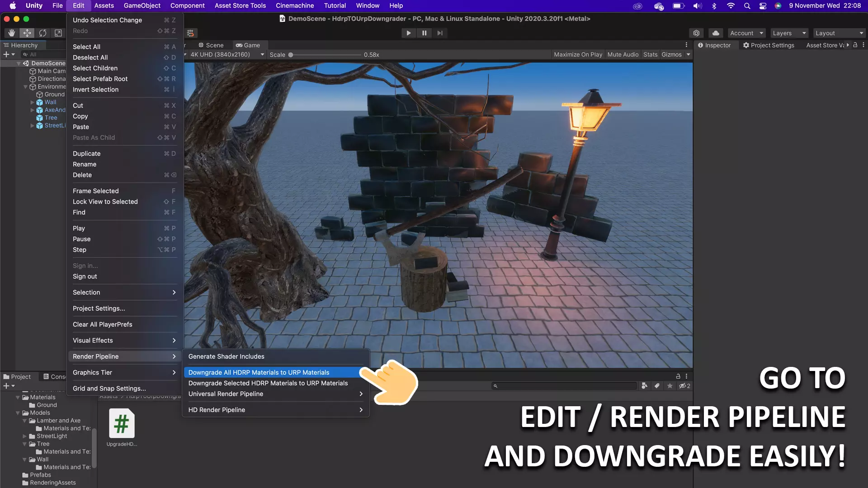Click the volume icon in menu bar
Viewport: 868px width, 488px height.
tap(698, 6)
